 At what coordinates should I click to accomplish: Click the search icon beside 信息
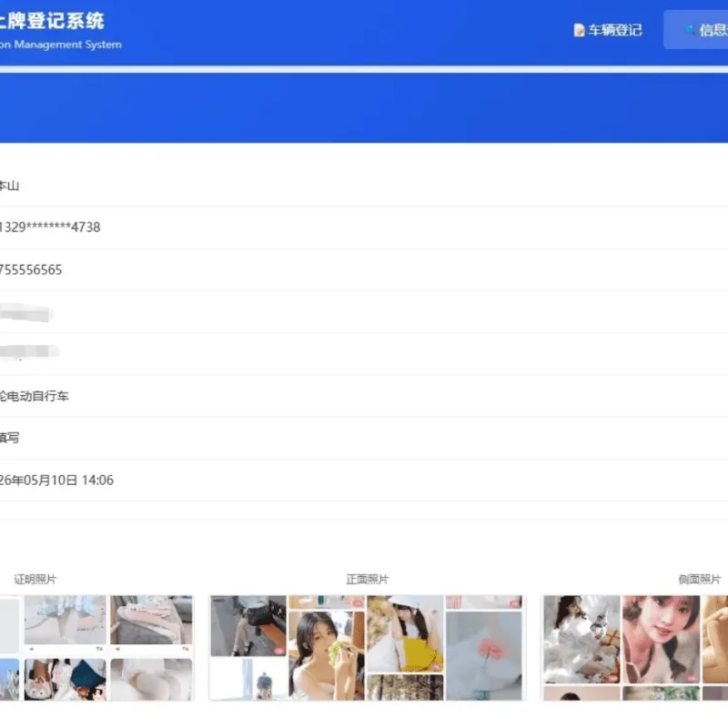690,30
